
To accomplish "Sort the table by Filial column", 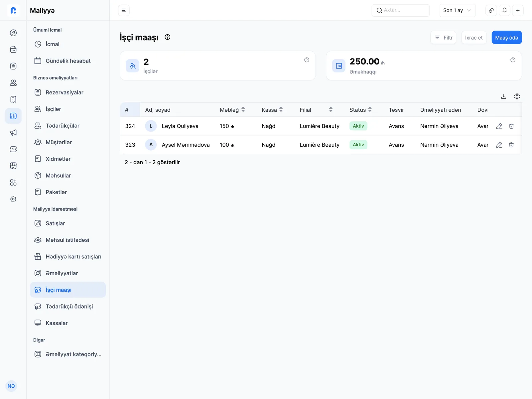I will pyautogui.click(x=331, y=110).
